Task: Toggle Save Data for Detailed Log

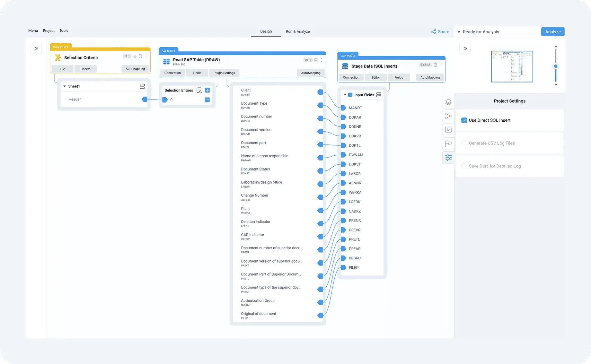Action: click(464, 166)
